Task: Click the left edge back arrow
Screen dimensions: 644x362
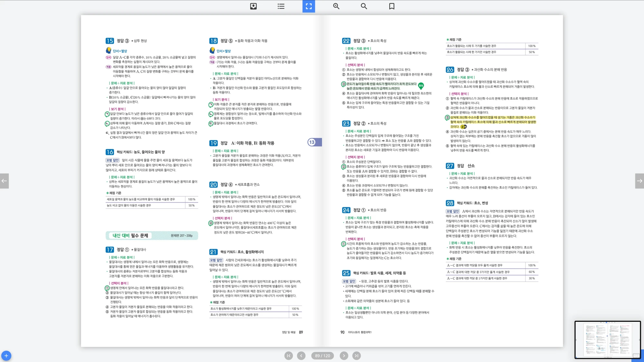Action: click(x=4, y=181)
